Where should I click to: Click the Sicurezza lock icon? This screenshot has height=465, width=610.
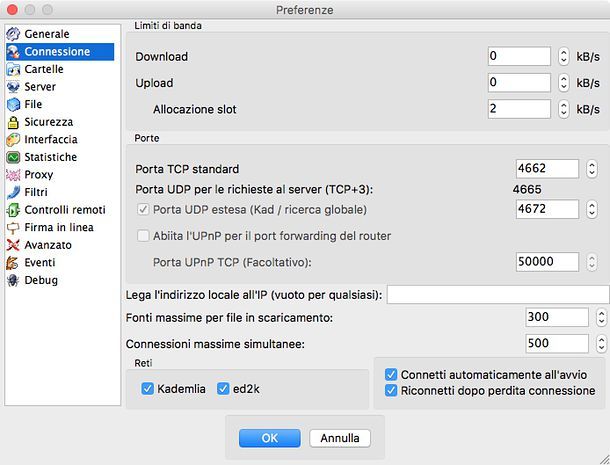point(13,122)
